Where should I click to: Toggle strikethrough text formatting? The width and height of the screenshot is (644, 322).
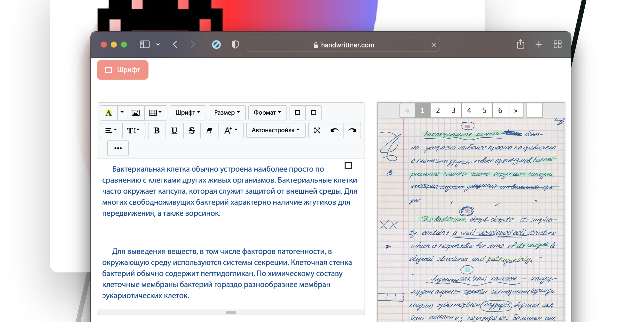click(192, 130)
